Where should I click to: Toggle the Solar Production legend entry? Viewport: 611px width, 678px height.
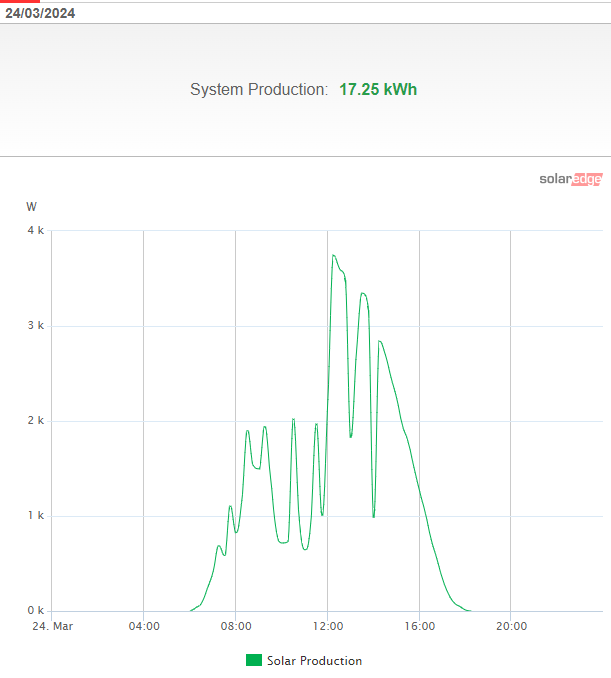pos(304,660)
